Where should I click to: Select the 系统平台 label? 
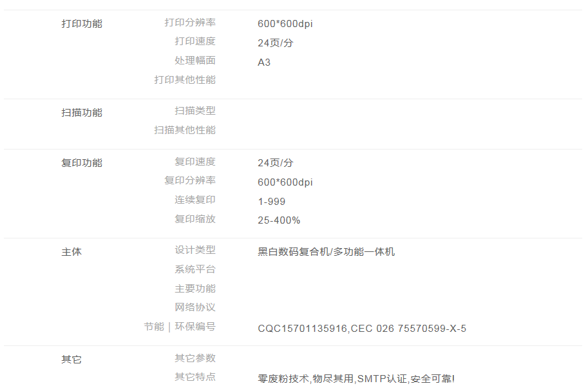tap(195, 269)
